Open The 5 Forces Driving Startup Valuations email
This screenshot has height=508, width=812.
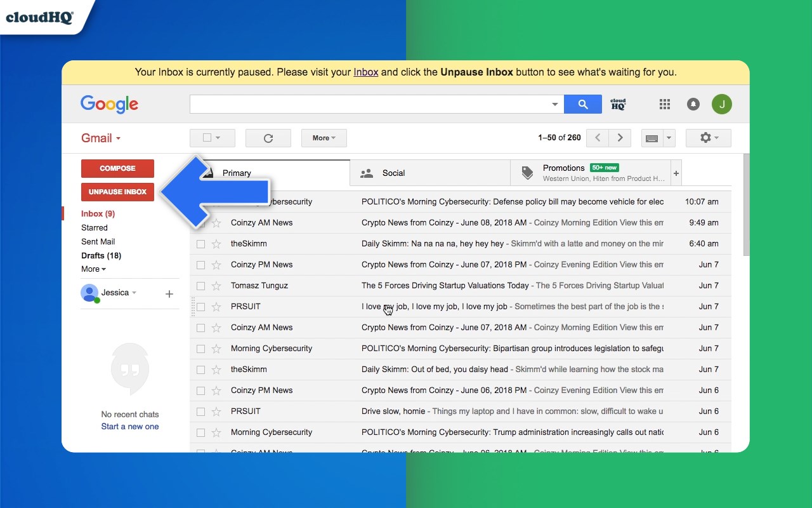coord(461,286)
